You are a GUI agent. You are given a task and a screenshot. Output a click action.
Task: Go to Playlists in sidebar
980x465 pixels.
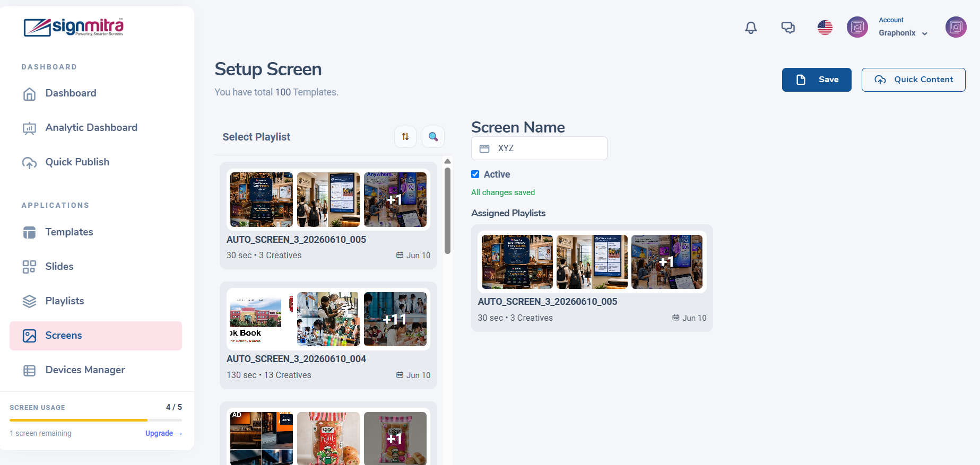pos(96,301)
